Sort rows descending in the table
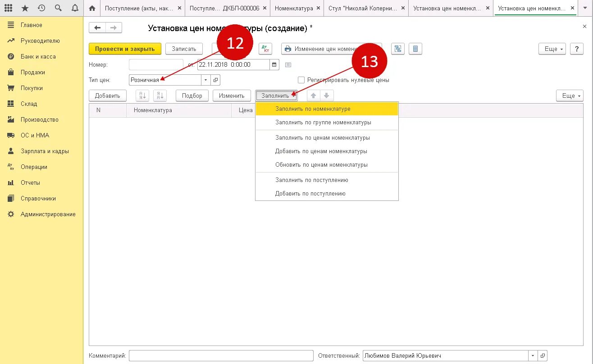 click(160, 96)
